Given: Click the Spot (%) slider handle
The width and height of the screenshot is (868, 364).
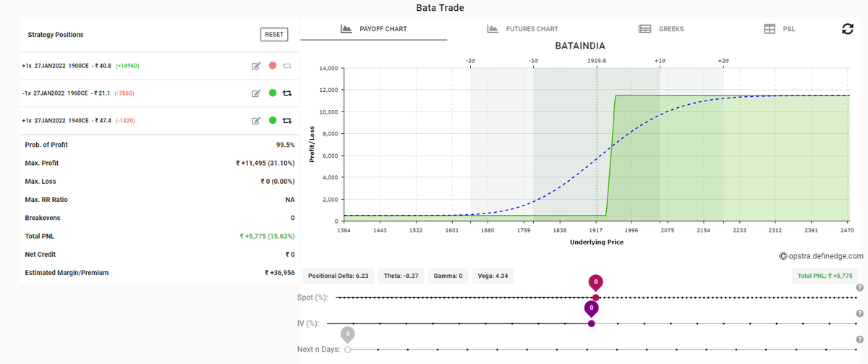Looking at the screenshot, I should pyautogui.click(x=596, y=297).
